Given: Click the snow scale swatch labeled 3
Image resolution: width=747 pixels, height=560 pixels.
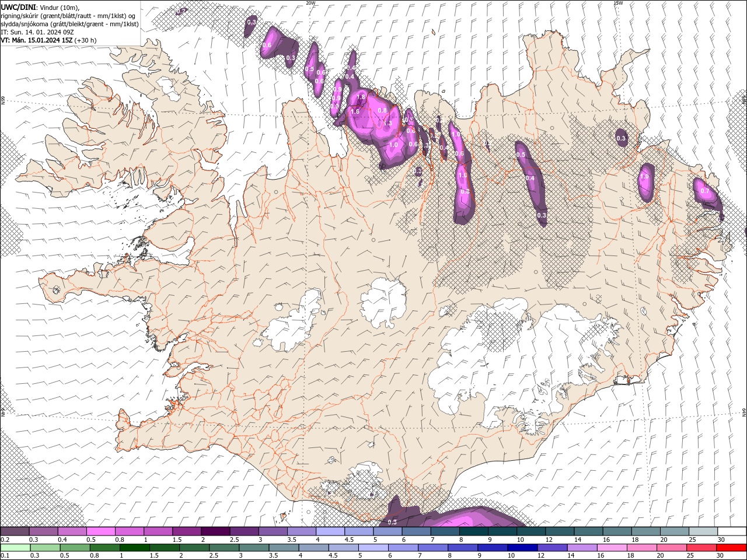Looking at the screenshot, I should 273,531.
